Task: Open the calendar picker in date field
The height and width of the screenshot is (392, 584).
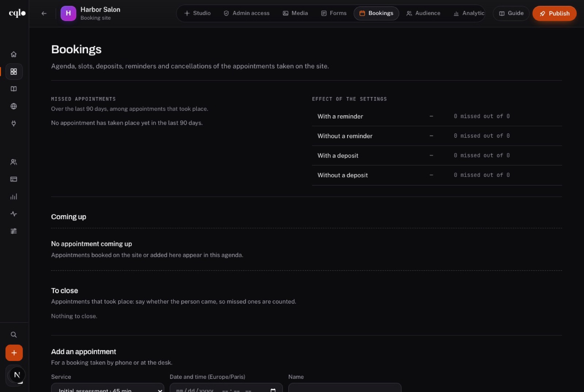Action: 273,390
